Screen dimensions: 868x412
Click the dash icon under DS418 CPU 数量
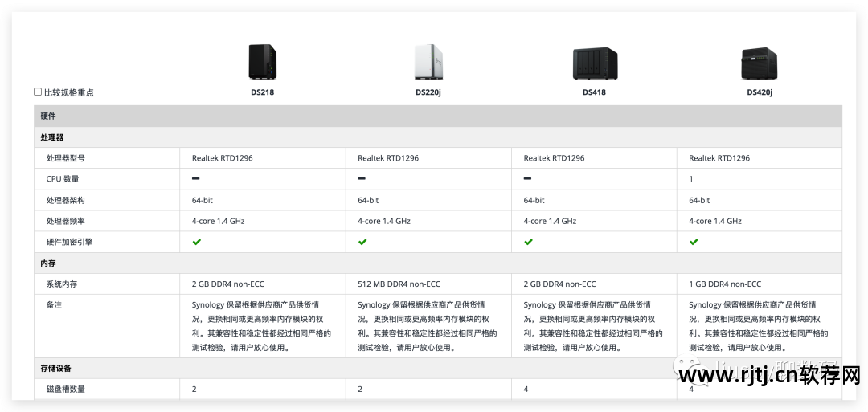click(x=527, y=179)
